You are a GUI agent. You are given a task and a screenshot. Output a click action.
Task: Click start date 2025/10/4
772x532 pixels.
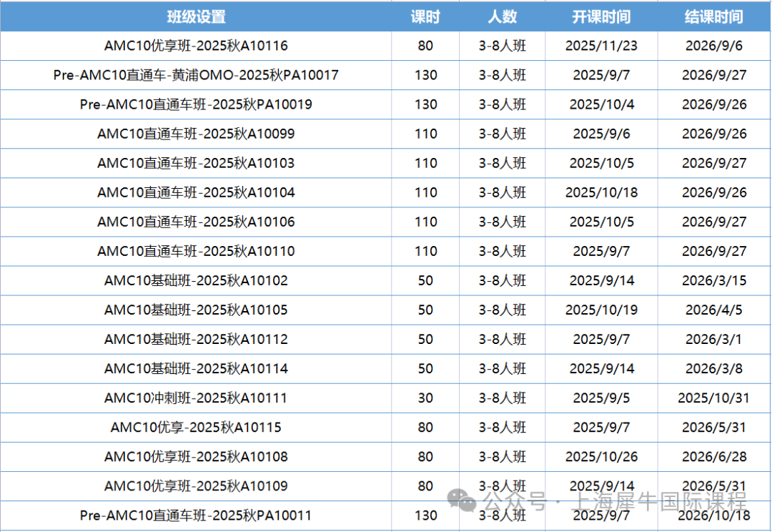pos(602,104)
